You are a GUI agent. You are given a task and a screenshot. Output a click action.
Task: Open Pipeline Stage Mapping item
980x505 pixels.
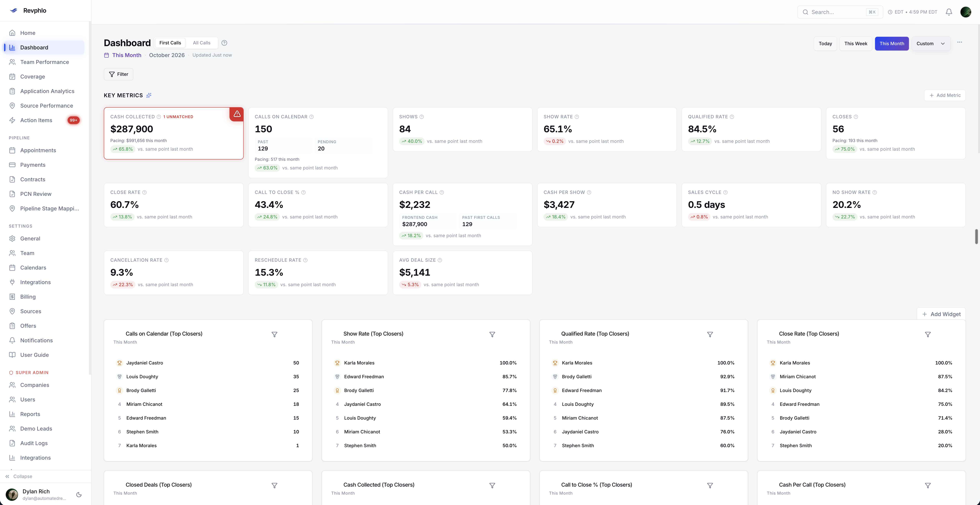44,208
